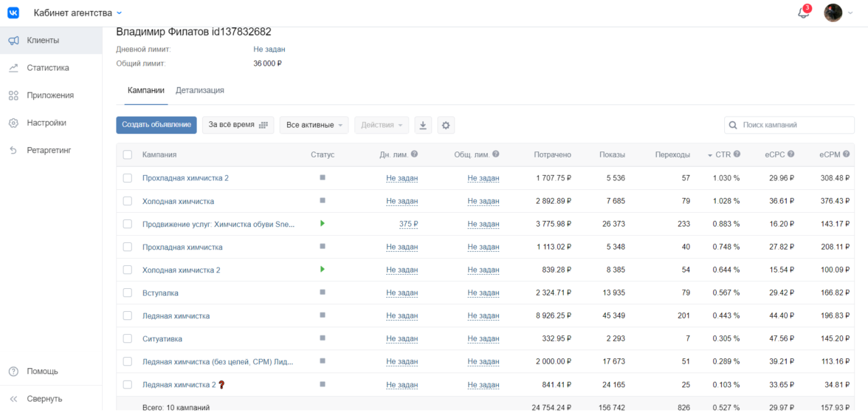Viewport: 868px width, 413px height.
Task: Click the VK logo icon
Action: click(x=13, y=13)
